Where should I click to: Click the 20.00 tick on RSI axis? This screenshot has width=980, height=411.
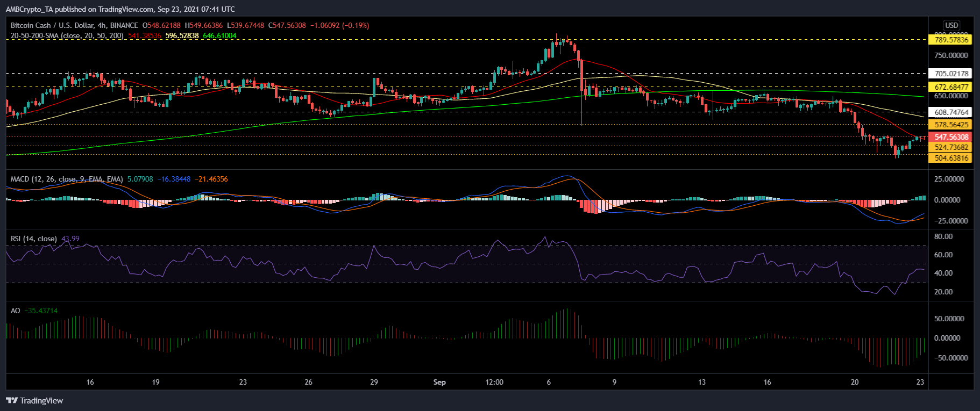943,292
